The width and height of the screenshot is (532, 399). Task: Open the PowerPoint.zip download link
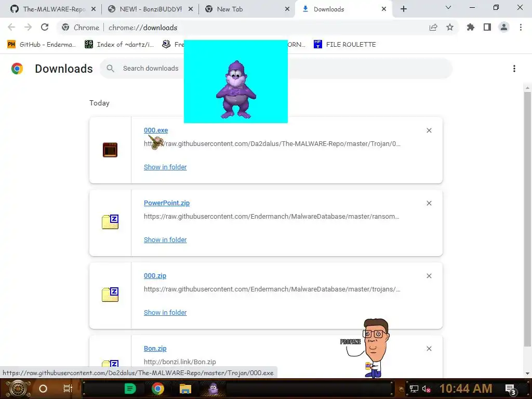point(167,203)
